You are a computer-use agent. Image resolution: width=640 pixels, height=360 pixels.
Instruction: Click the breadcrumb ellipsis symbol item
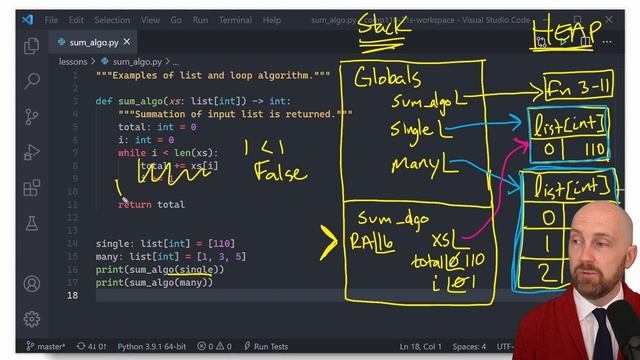176,62
